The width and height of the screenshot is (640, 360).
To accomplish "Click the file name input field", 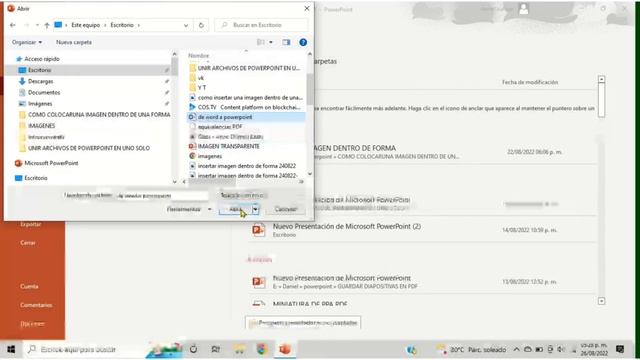I will [x=162, y=196].
